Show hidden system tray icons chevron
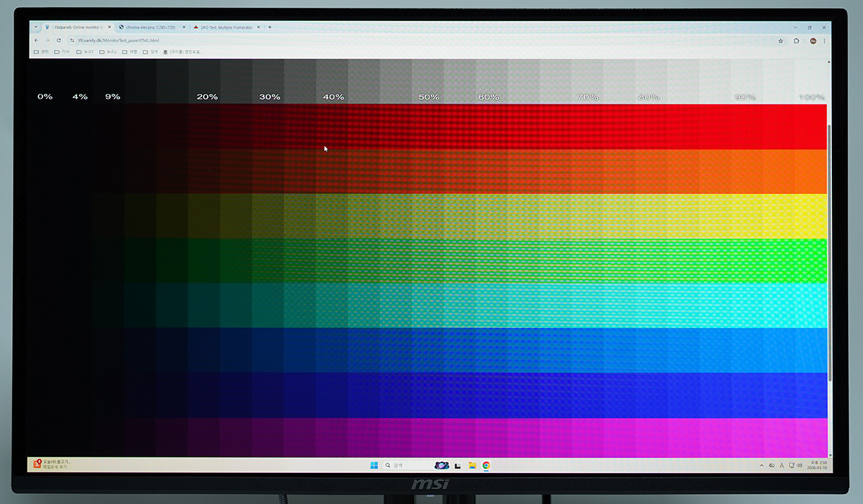The image size is (863, 504). (x=762, y=466)
